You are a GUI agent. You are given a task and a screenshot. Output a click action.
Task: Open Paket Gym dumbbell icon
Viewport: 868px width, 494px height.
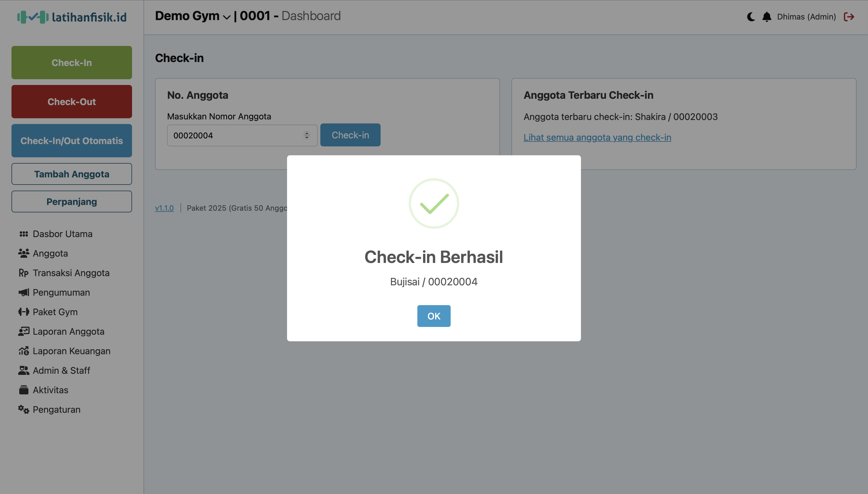(x=24, y=312)
